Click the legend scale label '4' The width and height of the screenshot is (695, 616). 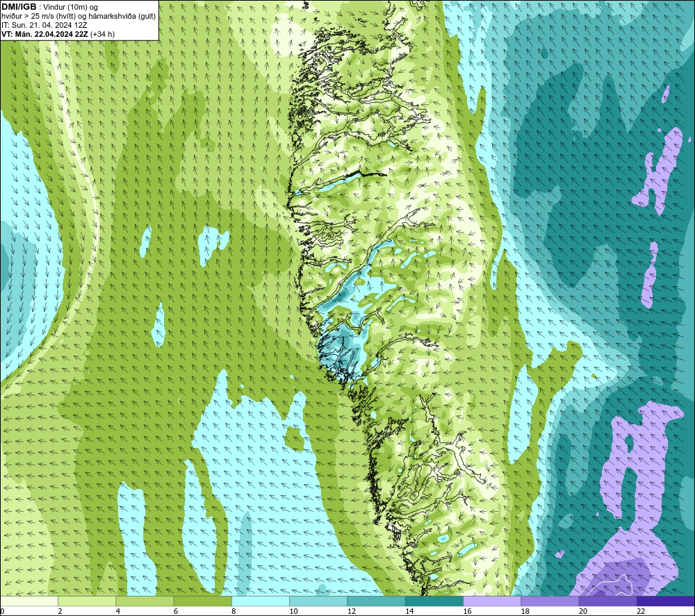tap(118, 611)
